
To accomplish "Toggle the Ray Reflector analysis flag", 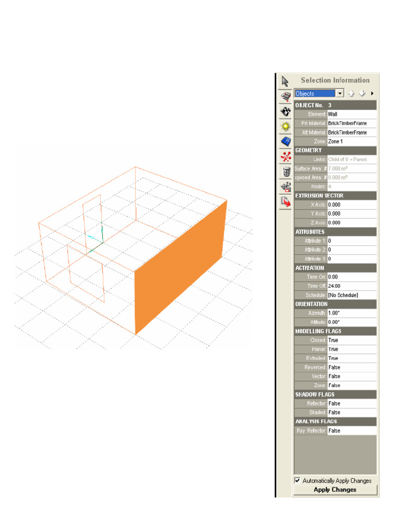I will click(x=352, y=431).
